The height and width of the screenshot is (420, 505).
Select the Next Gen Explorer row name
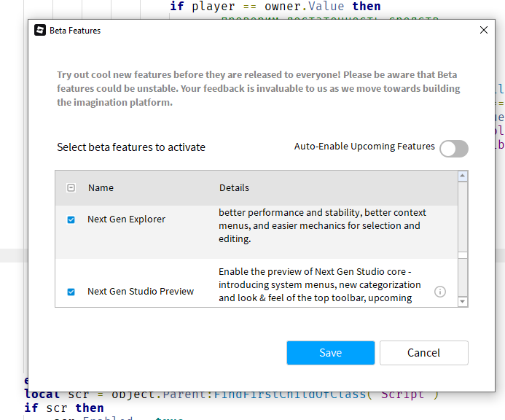[126, 219]
